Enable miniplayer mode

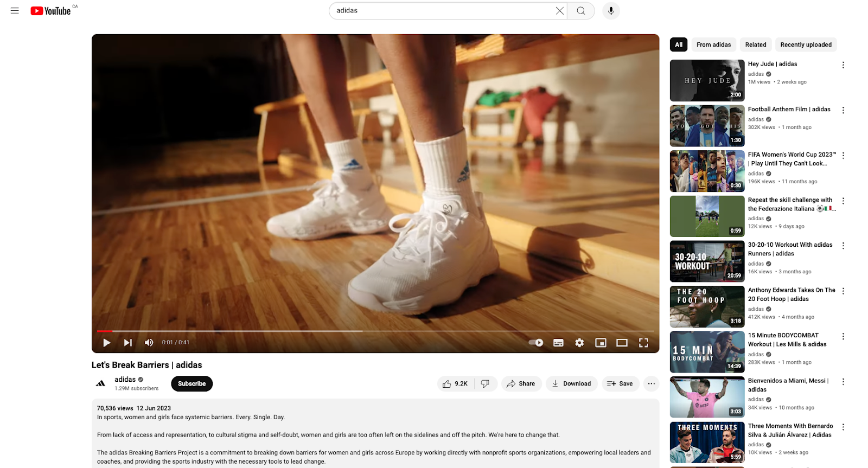[601, 343]
